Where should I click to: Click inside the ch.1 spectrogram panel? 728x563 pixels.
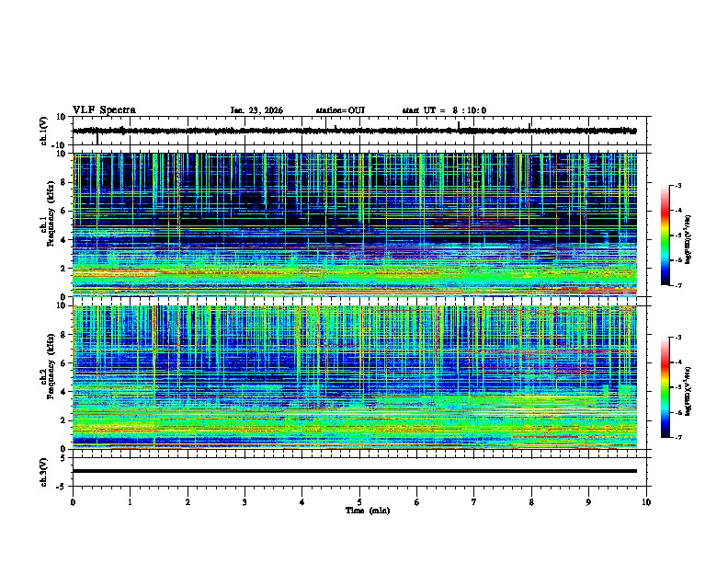[355, 224]
